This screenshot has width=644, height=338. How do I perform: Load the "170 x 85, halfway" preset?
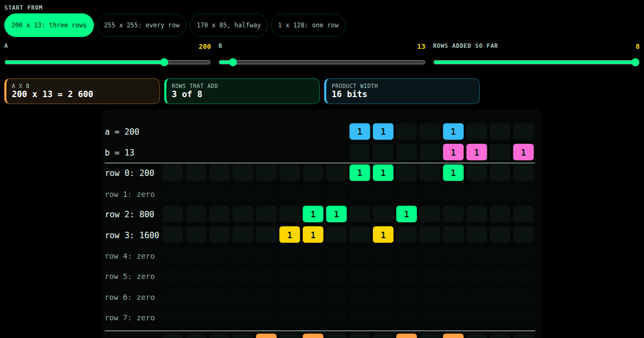pyautogui.click(x=229, y=25)
